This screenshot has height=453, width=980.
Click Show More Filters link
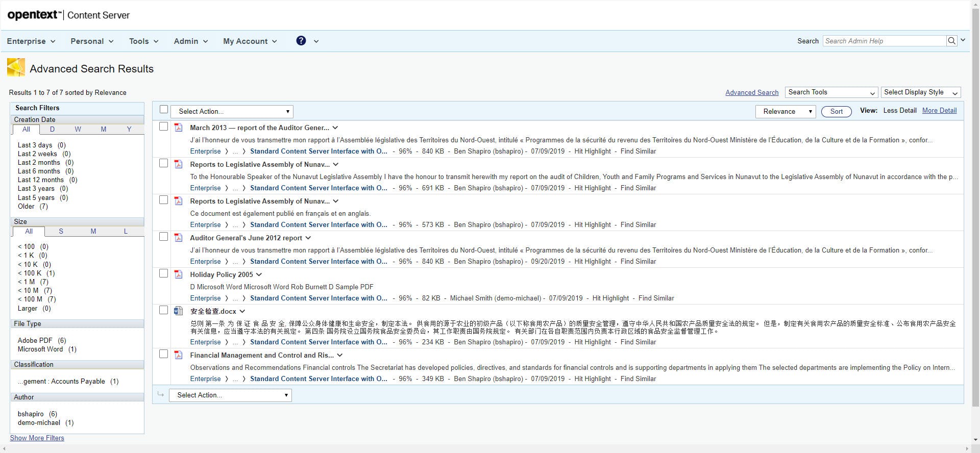click(37, 438)
